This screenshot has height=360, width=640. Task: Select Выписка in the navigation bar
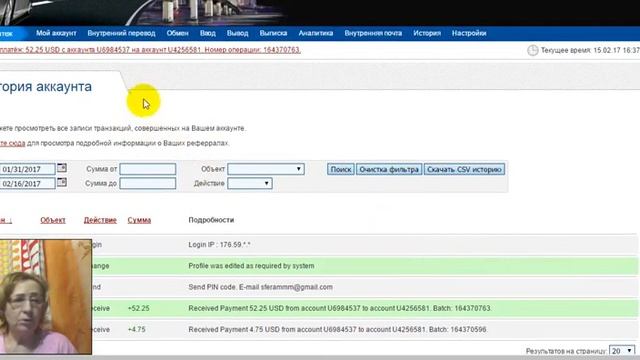tap(273, 33)
